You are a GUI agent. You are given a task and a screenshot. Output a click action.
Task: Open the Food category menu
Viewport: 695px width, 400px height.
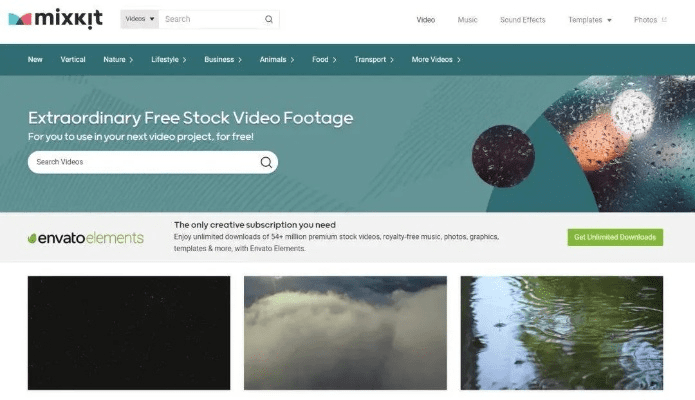tap(324, 59)
